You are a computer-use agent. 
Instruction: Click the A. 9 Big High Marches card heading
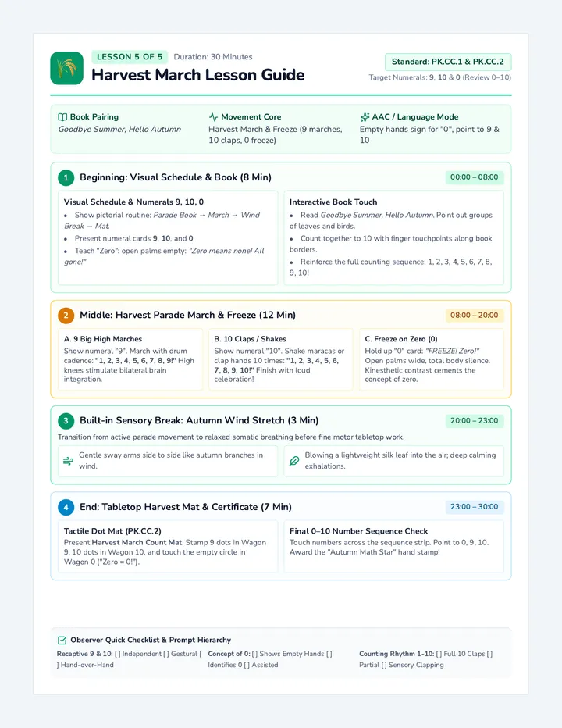103,339
